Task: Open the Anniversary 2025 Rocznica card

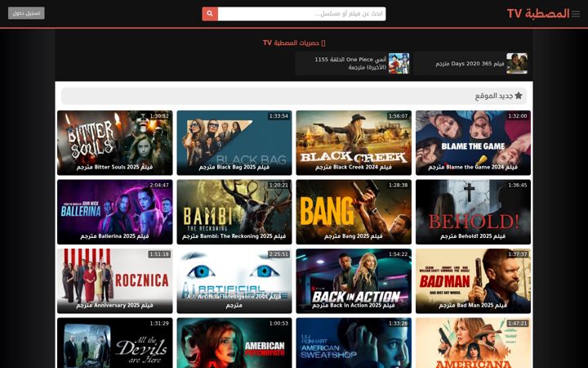Action: point(115,280)
